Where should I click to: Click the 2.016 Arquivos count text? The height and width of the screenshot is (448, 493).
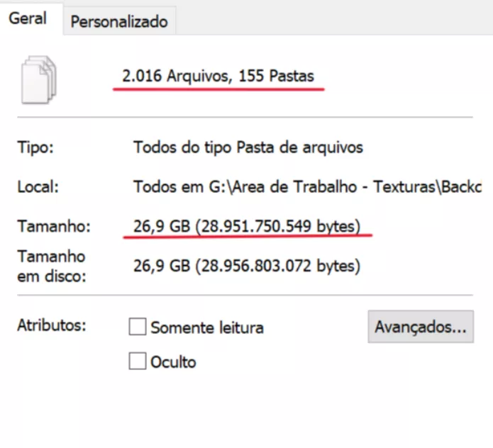click(x=177, y=76)
